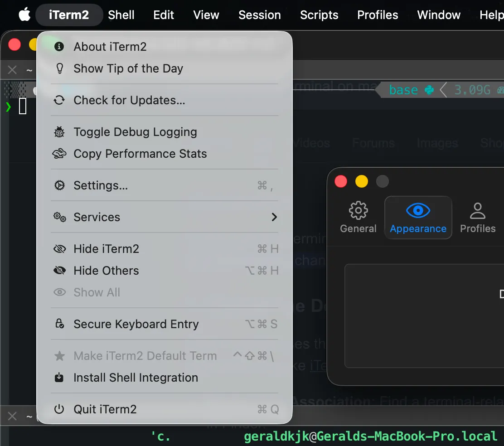Open the Edit menu
The height and width of the screenshot is (446, 504).
164,15
